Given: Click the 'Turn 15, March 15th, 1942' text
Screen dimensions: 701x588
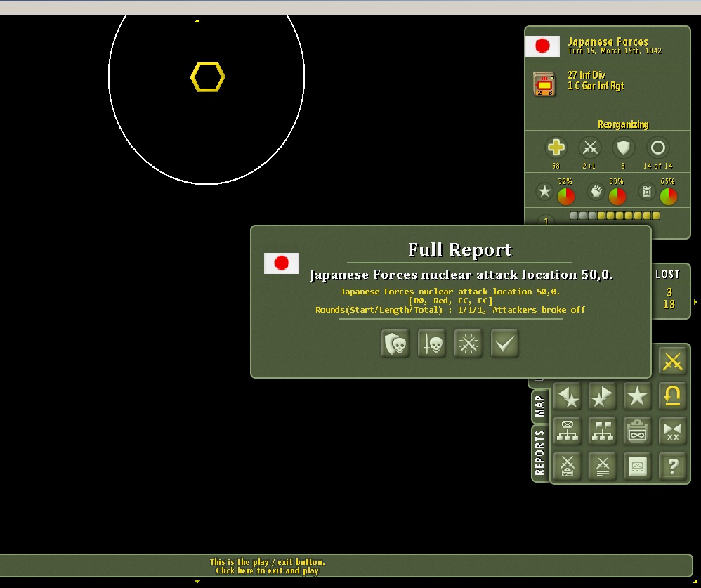Looking at the screenshot, I should click(x=615, y=51).
